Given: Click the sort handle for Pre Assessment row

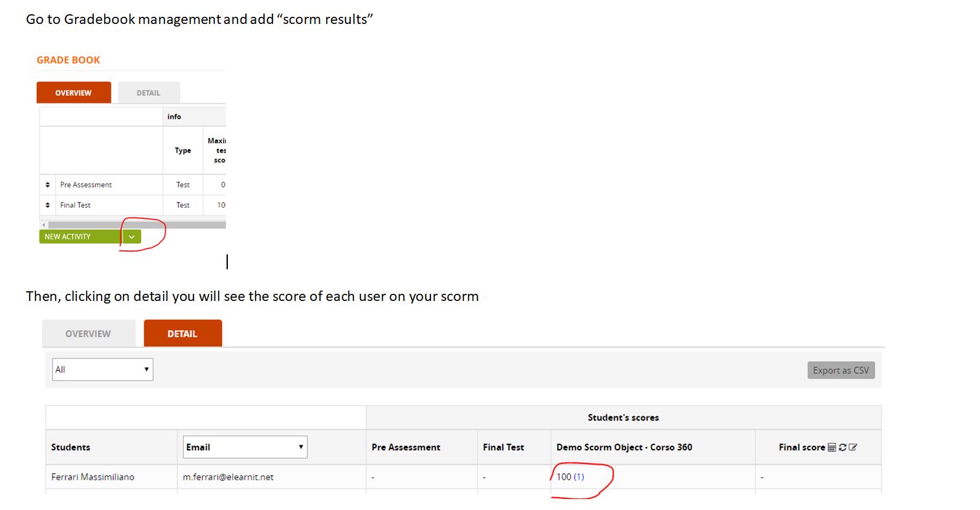Looking at the screenshot, I should point(47,185).
